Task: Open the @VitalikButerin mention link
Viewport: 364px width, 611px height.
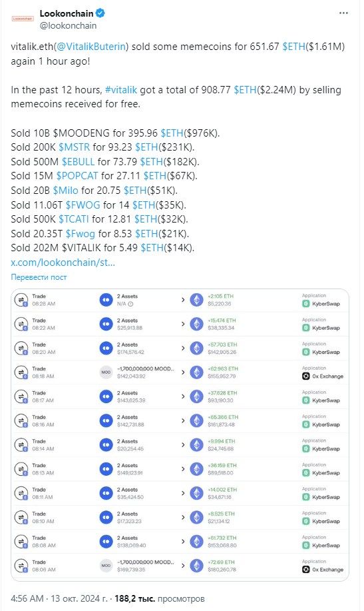Action: pos(91,47)
